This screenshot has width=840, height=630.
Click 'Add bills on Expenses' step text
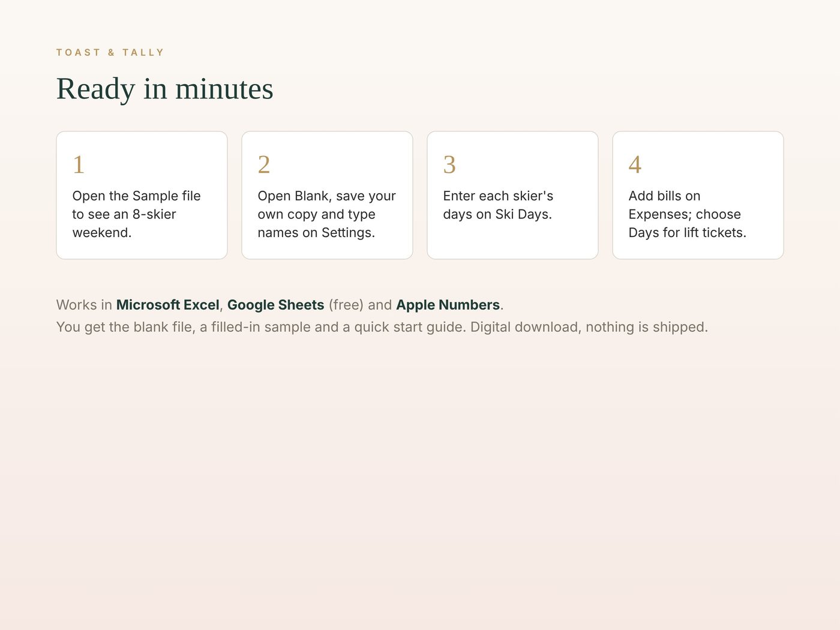point(688,214)
